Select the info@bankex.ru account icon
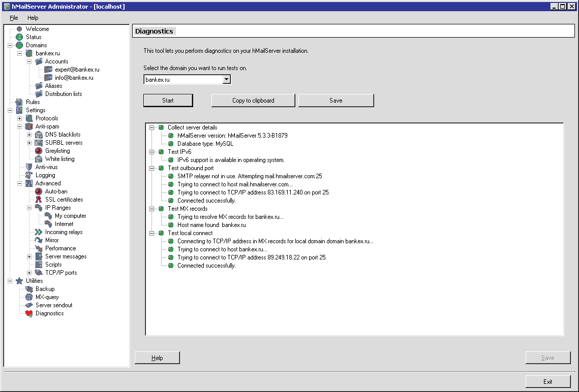Viewport: 579px width, 392px height. pyautogui.click(x=48, y=78)
